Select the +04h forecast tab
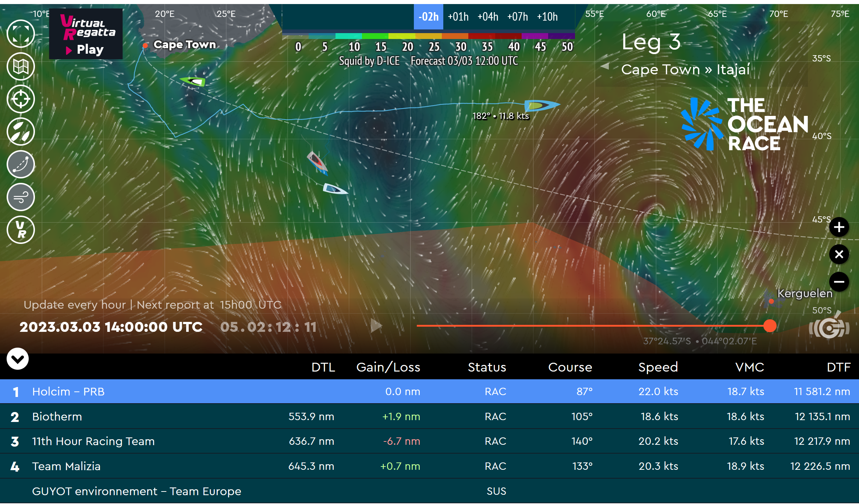The image size is (859, 504). [488, 17]
